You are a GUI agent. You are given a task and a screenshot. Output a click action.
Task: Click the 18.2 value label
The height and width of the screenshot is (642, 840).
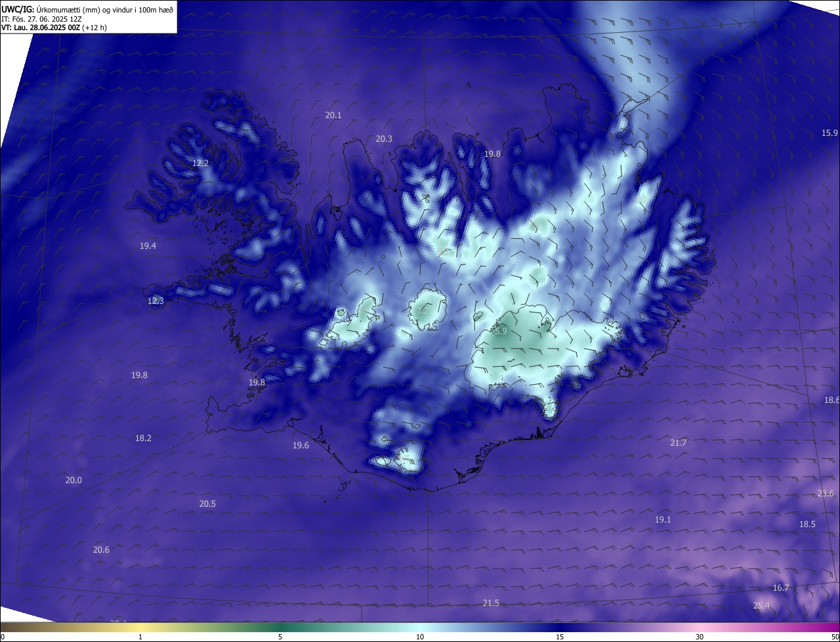click(143, 438)
